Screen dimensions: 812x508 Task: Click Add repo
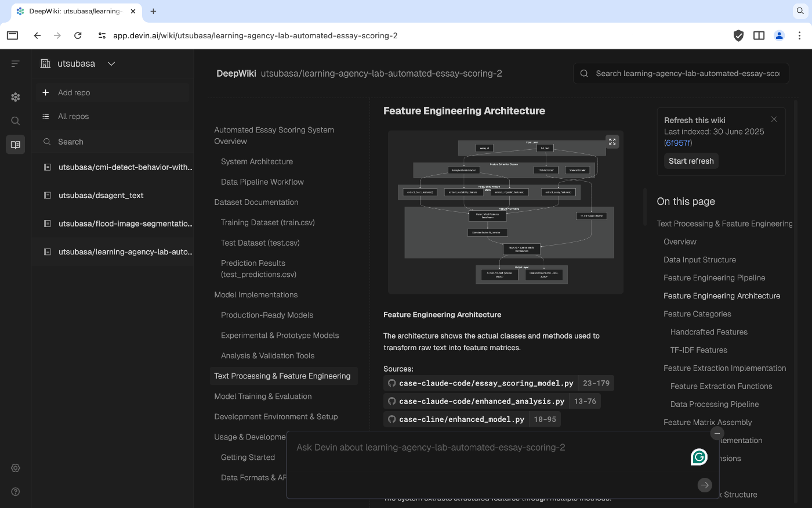(x=113, y=93)
